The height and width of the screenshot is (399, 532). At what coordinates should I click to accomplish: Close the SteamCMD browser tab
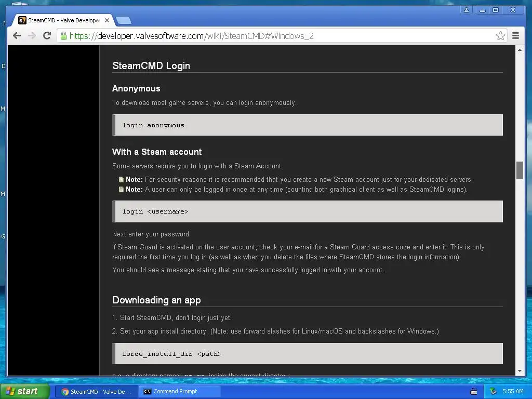[x=107, y=20]
